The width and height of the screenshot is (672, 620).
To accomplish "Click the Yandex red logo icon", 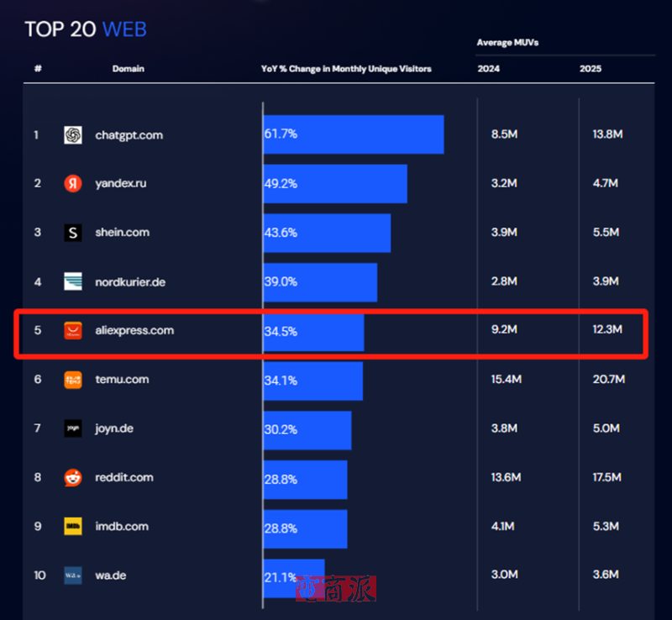I will (x=73, y=183).
